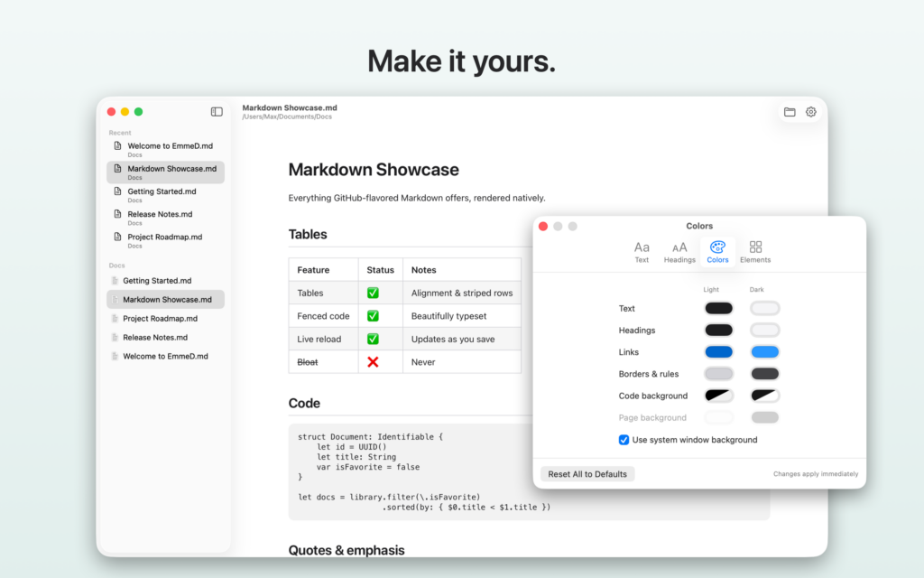This screenshot has width=924, height=578.
Task: Select Markdown Showcase.md in Docs folder list
Action: click(x=165, y=300)
